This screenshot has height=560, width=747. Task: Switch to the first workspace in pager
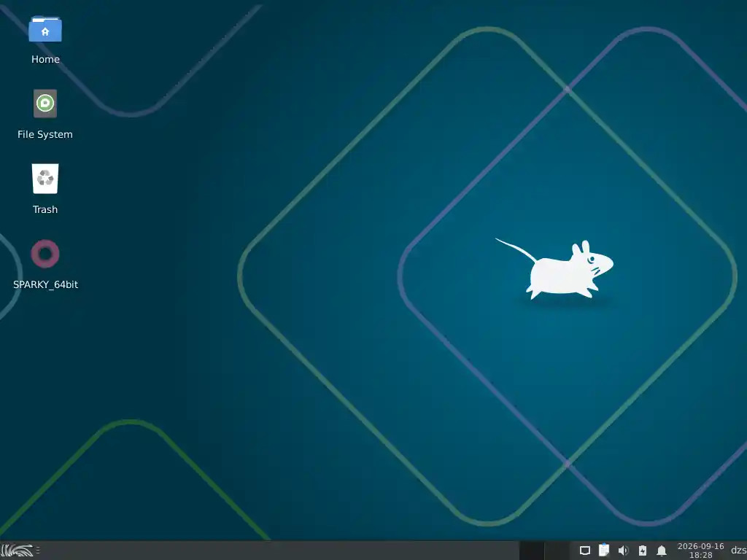point(532,551)
